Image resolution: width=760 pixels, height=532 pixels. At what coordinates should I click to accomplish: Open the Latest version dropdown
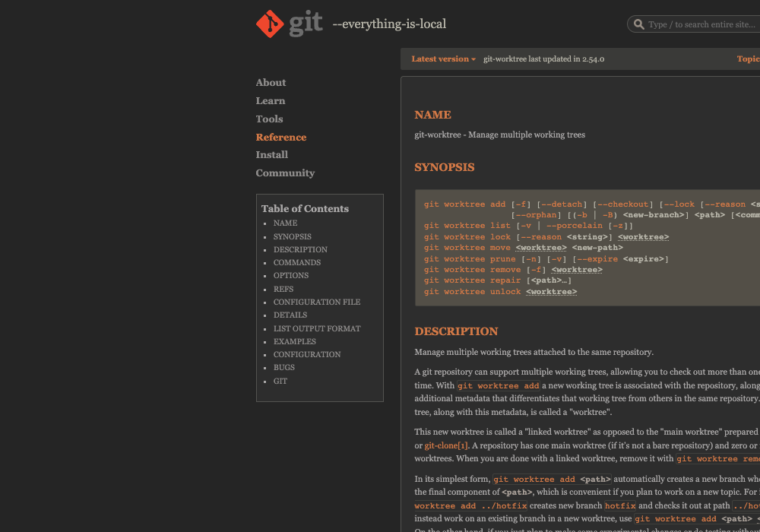coord(444,59)
